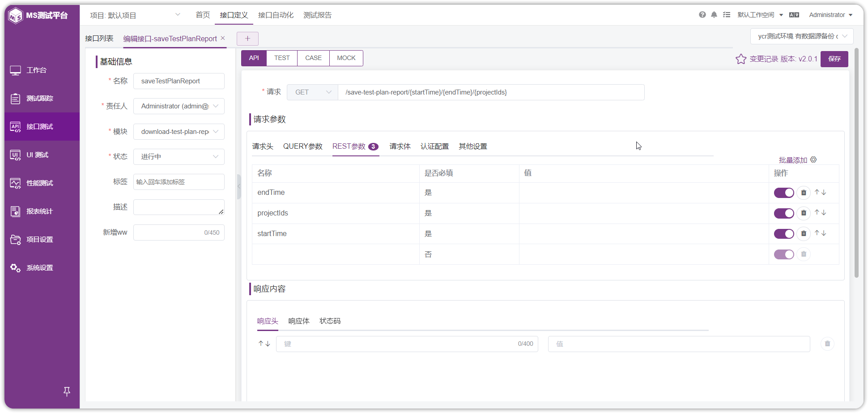Open the ycr测试环境 environment dropdown
Screen dimensions: 868x413
point(802,36)
